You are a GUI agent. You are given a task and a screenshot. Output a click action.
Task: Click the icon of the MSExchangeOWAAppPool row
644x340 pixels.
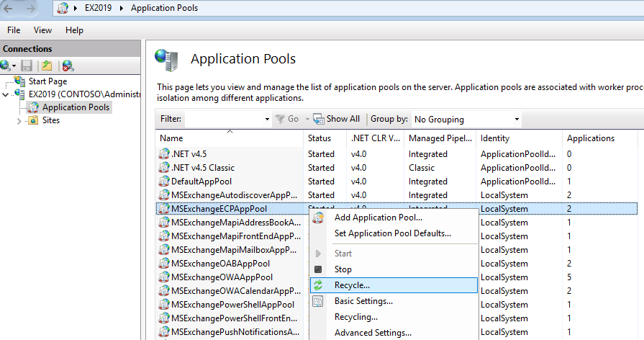[x=164, y=277]
